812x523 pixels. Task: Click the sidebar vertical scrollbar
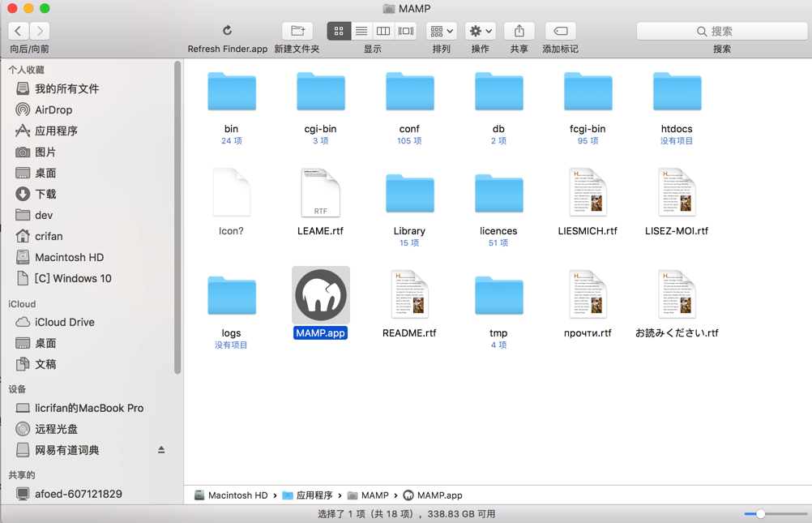pyautogui.click(x=177, y=217)
